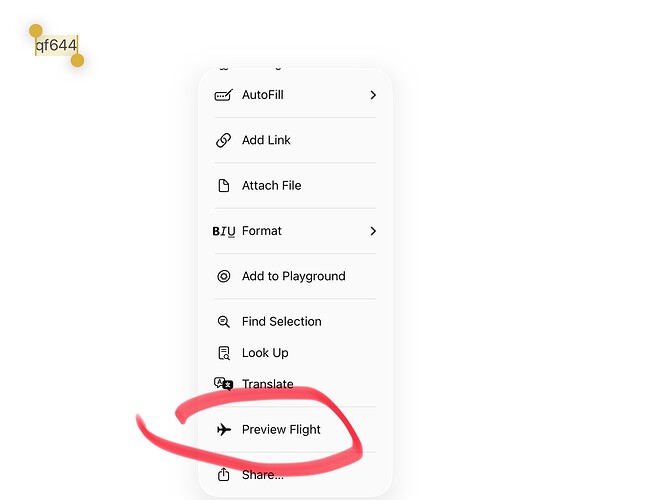
Task: Choose the Translate text label
Action: pos(267,384)
